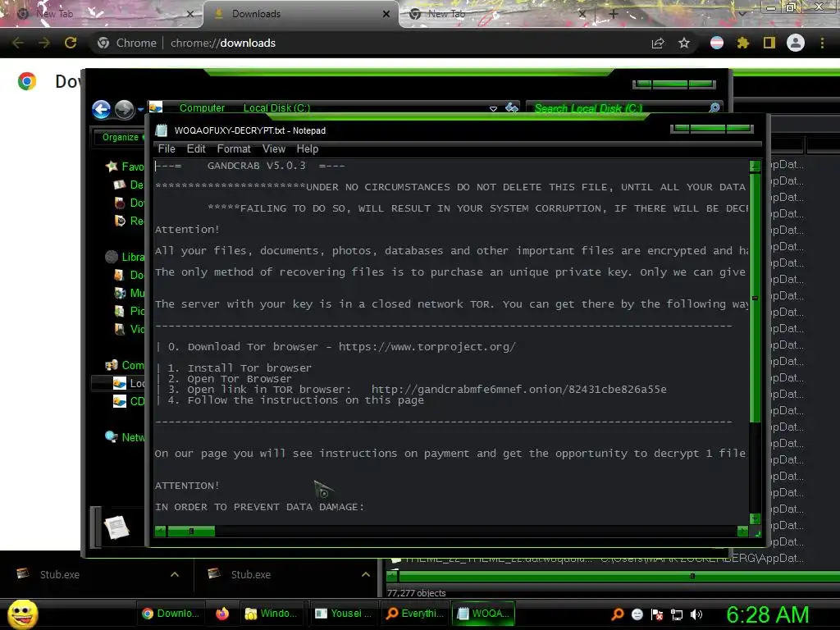840x630 pixels.
Task: Open the Notepad Format menu
Action: (x=234, y=149)
